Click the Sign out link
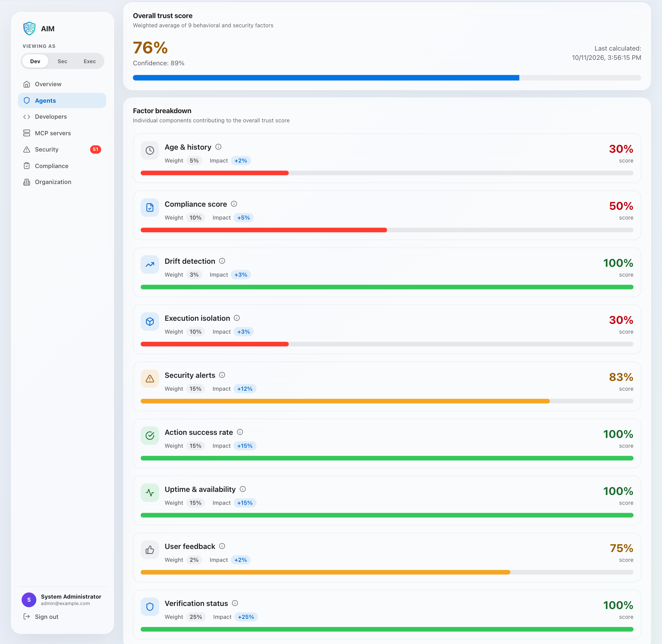The height and width of the screenshot is (644, 662). click(x=41, y=617)
